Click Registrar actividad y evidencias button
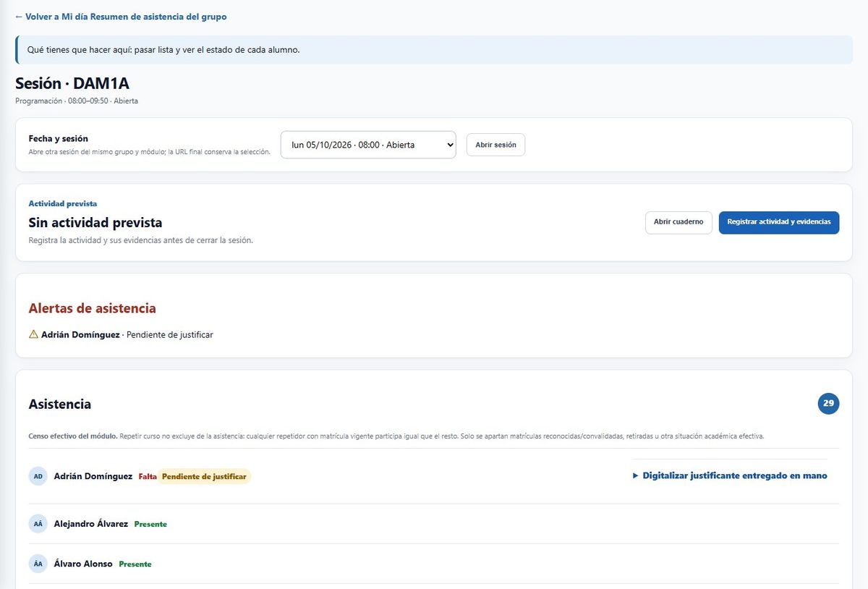The image size is (868, 589). pyautogui.click(x=779, y=222)
